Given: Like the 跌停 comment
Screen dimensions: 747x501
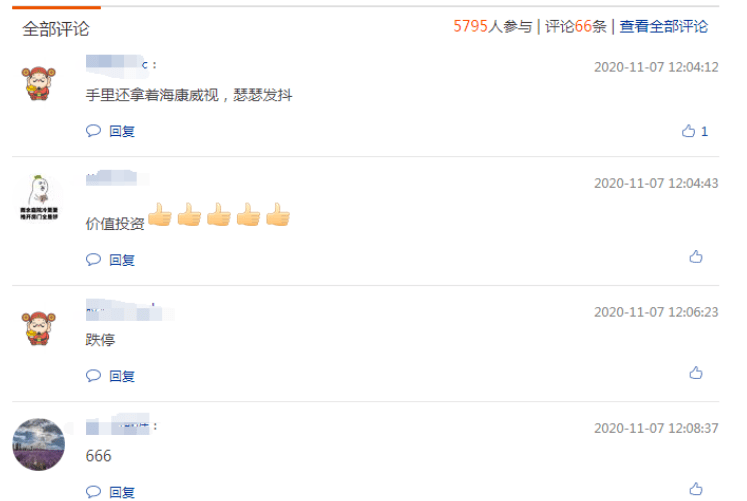Looking at the screenshot, I should tap(696, 373).
